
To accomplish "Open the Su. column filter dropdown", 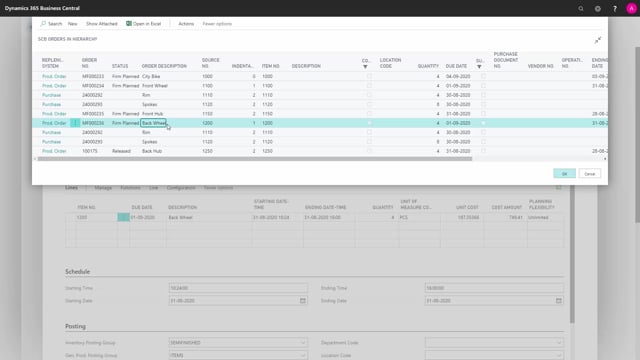I will pos(479,67).
